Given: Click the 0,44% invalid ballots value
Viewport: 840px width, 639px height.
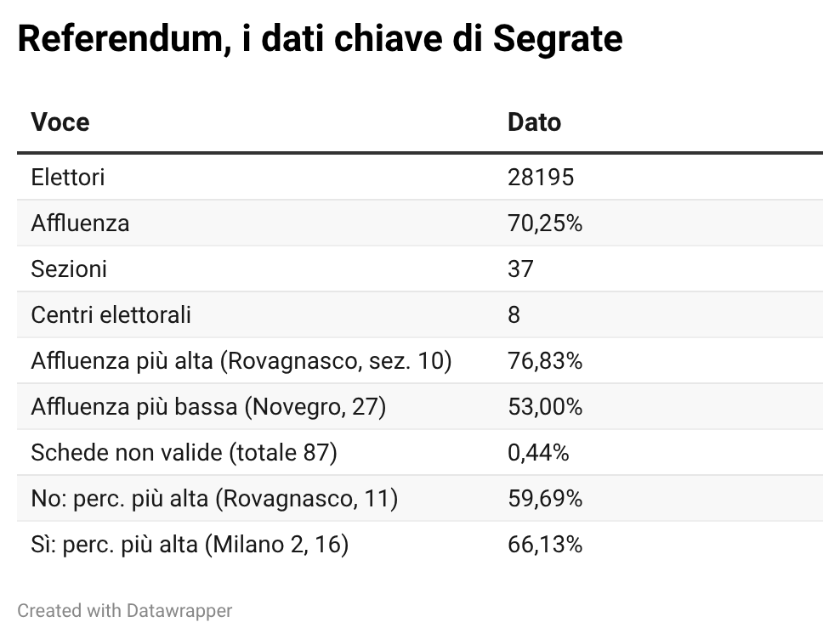Looking at the screenshot, I should click(x=537, y=452).
